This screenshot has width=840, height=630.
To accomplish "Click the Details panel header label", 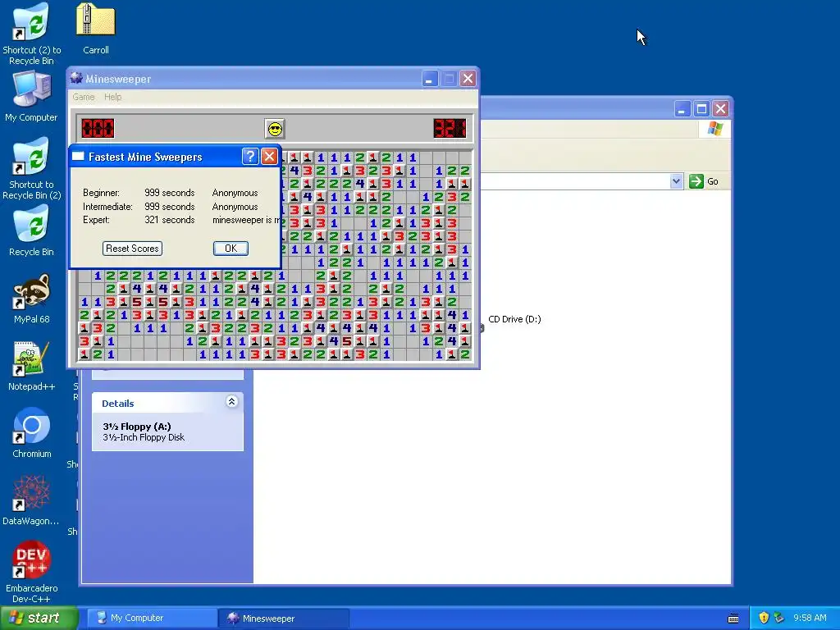I will point(118,404).
